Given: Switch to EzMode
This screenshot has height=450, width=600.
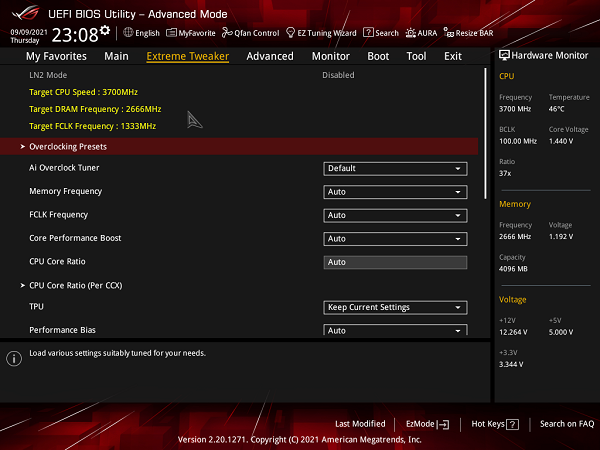Looking at the screenshot, I should tap(427, 424).
